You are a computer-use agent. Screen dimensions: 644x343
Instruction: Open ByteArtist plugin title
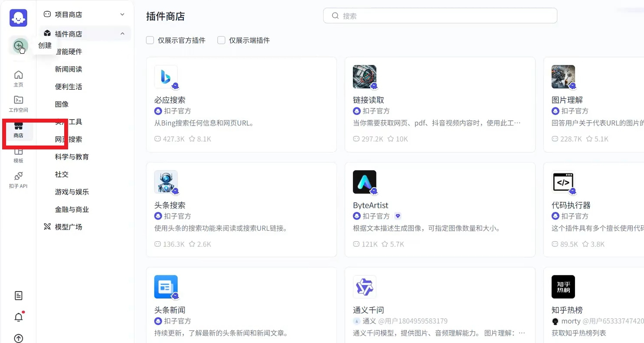click(x=371, y=205)
